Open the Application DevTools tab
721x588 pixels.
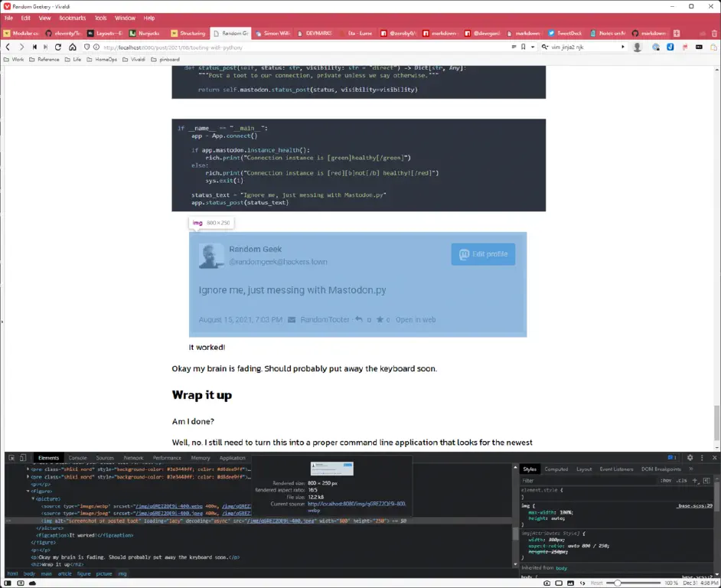click(x=232, y=458)
